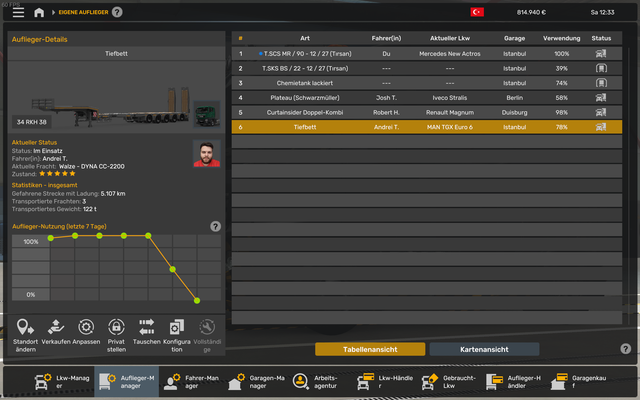The height and width of the screenshot is (400, 640).
Task: Open the Fahrer-Manager tab
Action: tap(191, 382)
